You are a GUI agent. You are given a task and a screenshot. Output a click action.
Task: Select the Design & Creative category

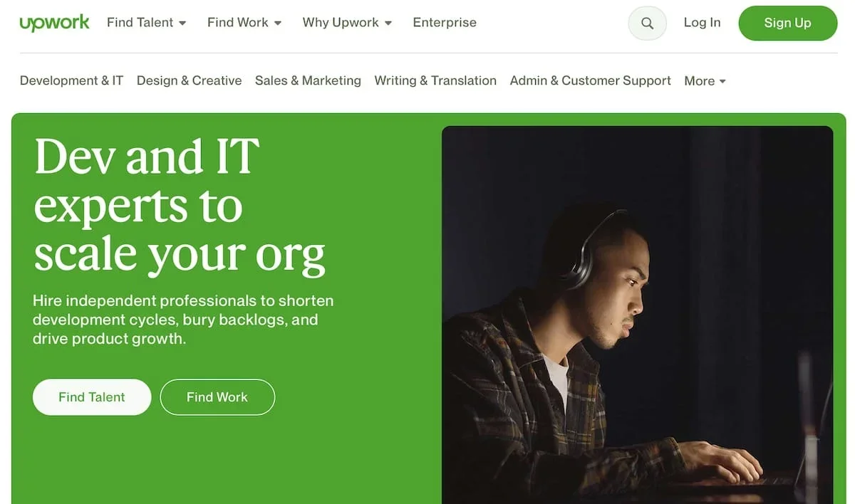pyautogui.click(x=189, y=80)
